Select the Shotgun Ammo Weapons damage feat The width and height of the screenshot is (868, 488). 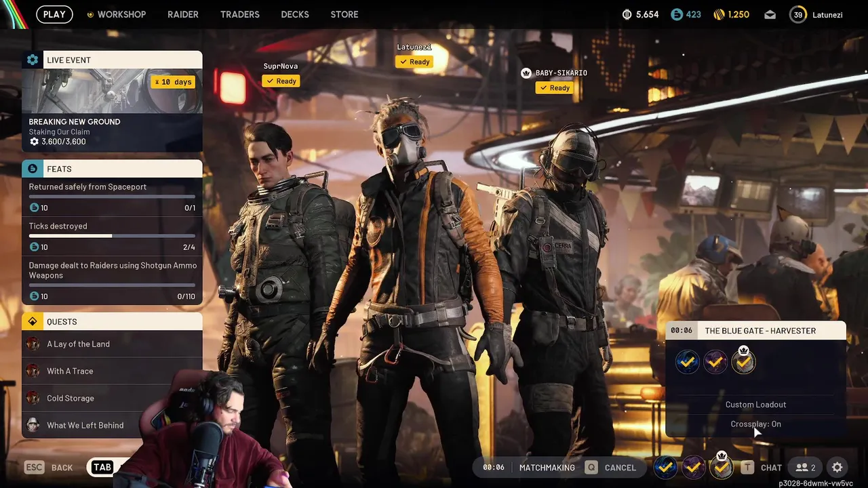[x=112, y=280]
